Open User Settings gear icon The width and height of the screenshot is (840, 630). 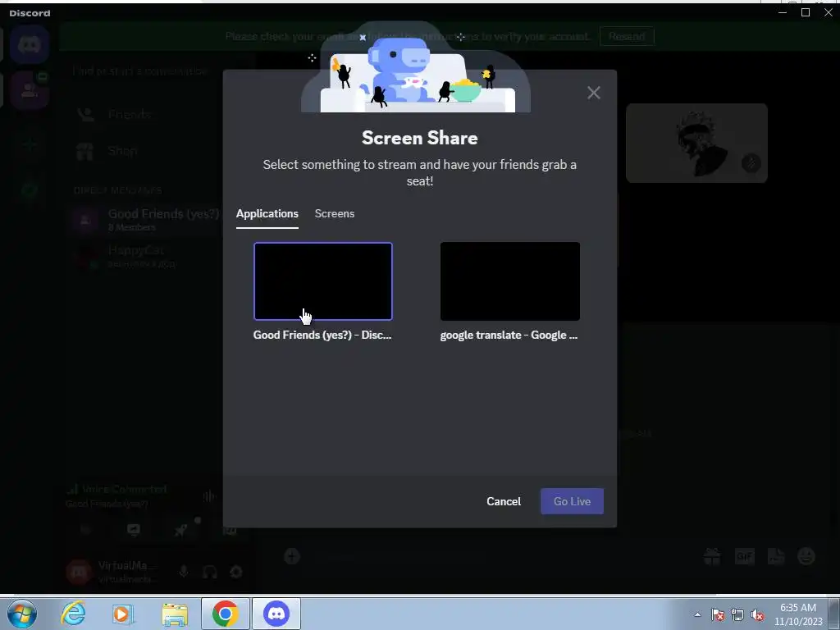235,572
